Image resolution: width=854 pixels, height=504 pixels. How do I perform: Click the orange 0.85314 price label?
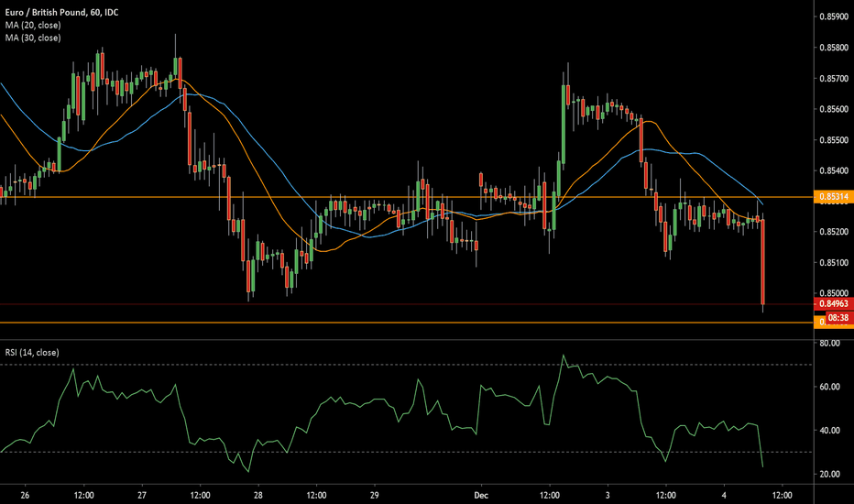click(x=832, y=197)
